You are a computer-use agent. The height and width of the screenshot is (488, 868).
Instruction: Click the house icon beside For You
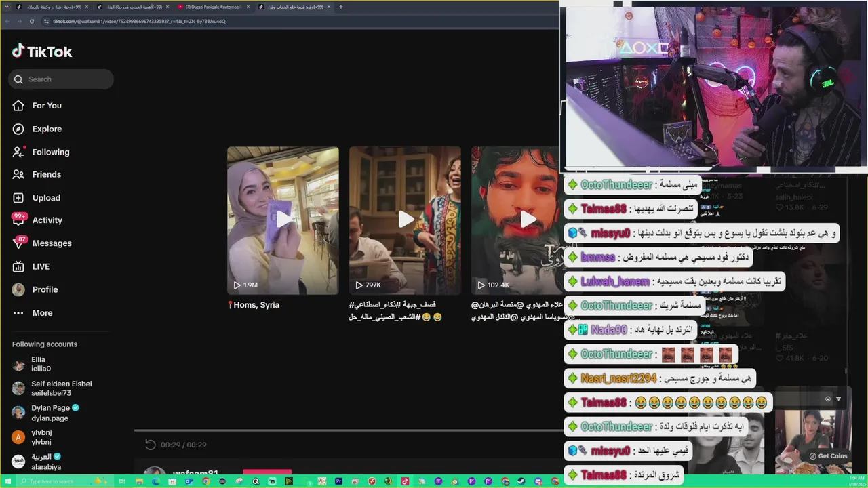(x=18, y=106)
